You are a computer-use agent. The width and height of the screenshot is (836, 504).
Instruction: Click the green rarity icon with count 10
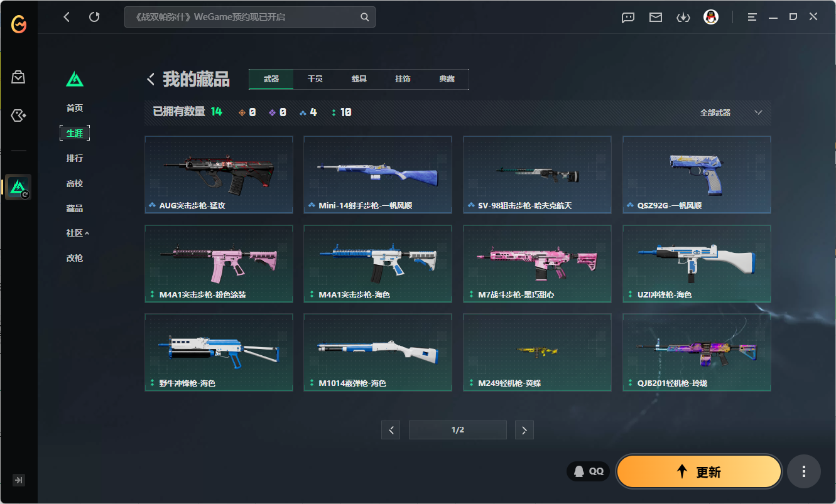click(334, 113)
